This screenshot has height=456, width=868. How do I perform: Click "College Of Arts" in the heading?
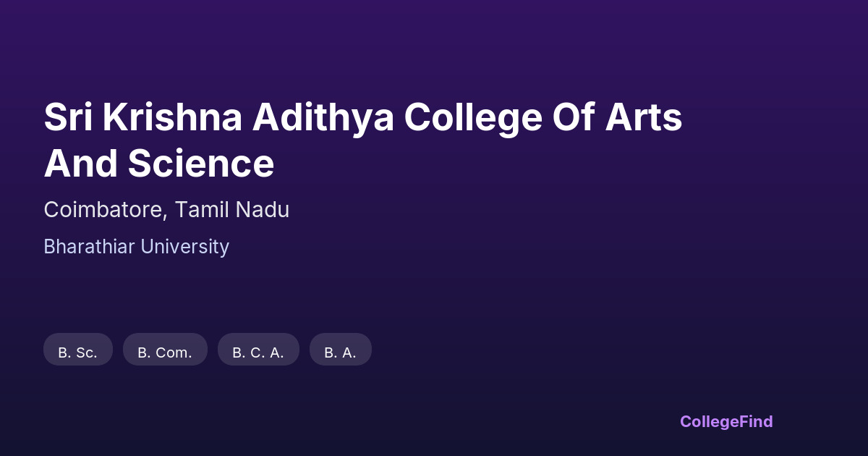[542, 118]
